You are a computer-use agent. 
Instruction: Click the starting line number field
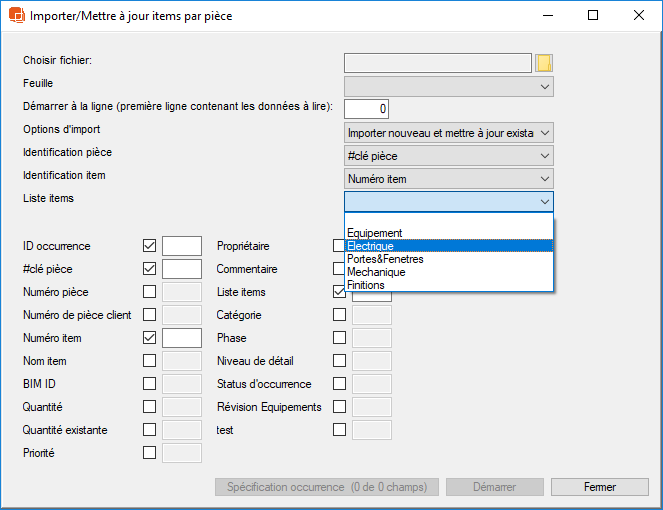click(366, 109)
